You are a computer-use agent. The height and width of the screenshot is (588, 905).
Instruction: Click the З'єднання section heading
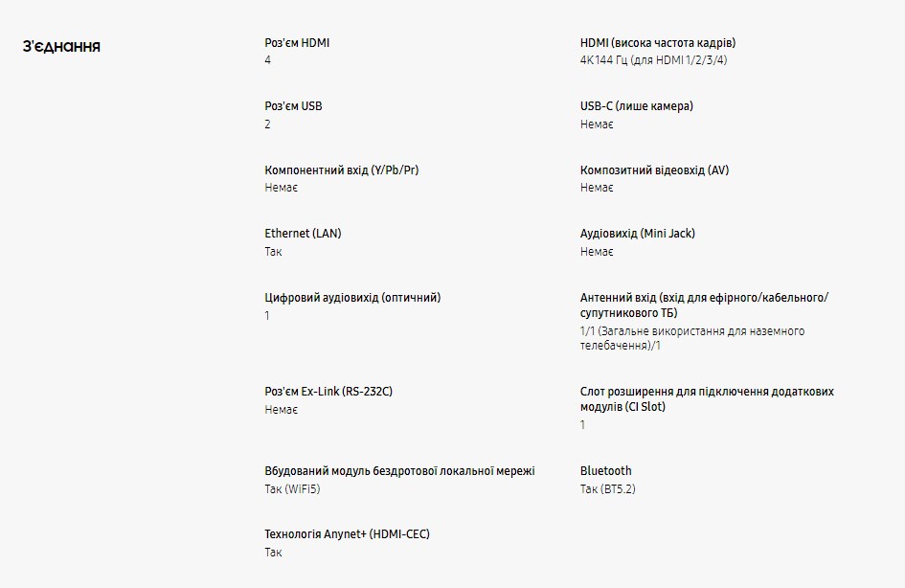click(x=62, y=46)
